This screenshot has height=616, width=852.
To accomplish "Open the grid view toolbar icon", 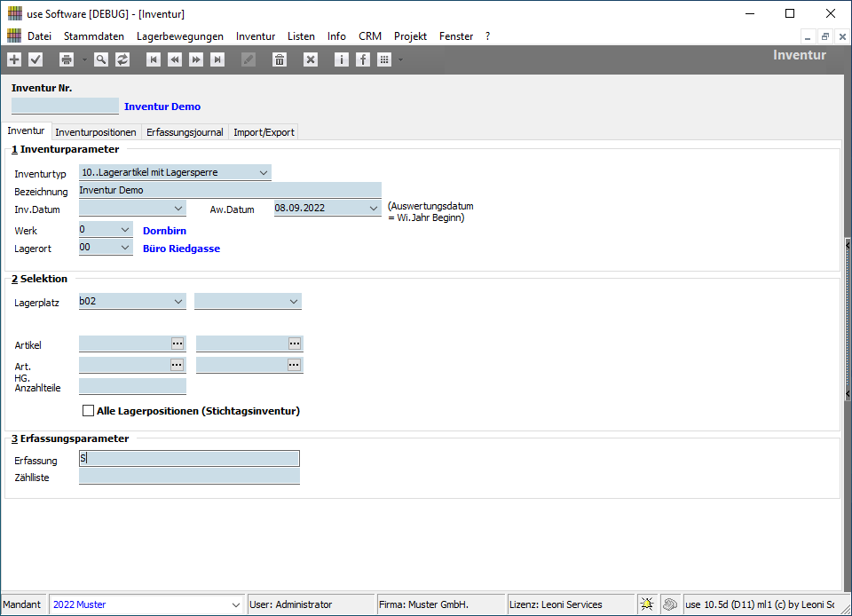I will coord(384,59).
